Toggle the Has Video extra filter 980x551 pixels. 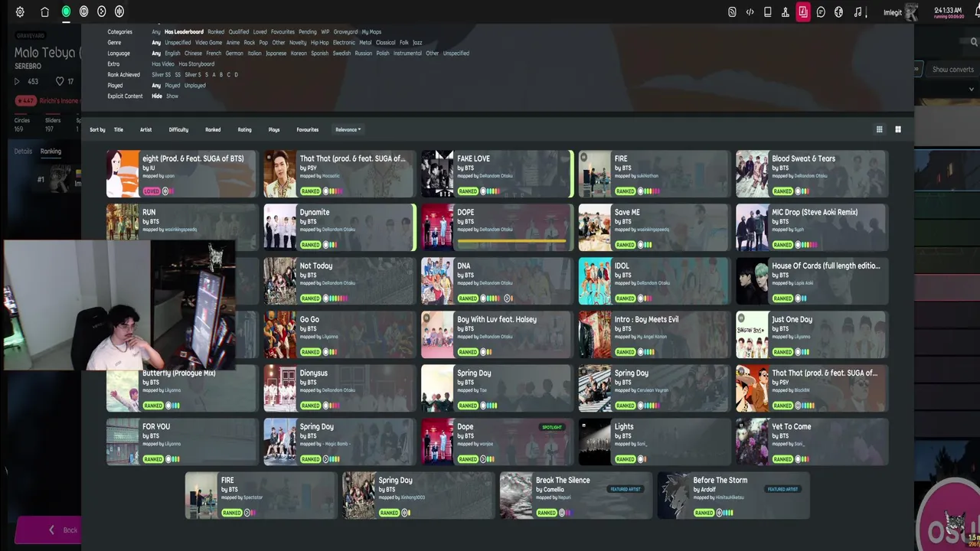pyautogui.click(x=163, y=64)
